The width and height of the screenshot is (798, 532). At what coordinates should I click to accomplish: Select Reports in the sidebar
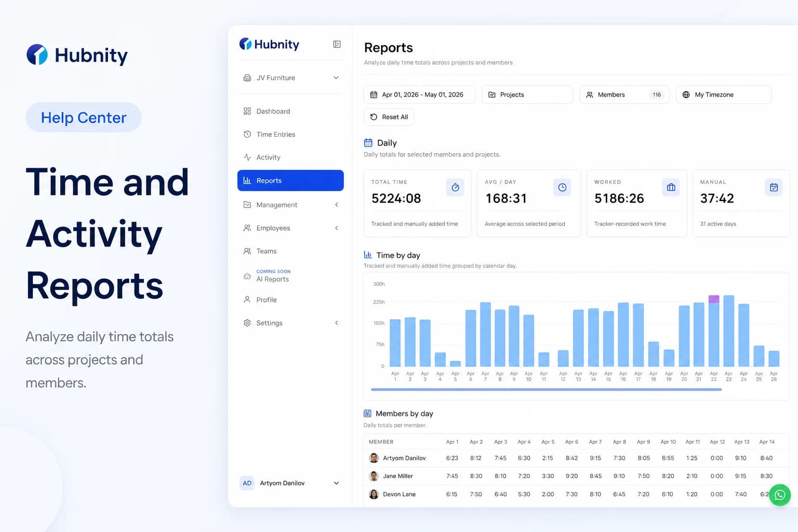290,181
